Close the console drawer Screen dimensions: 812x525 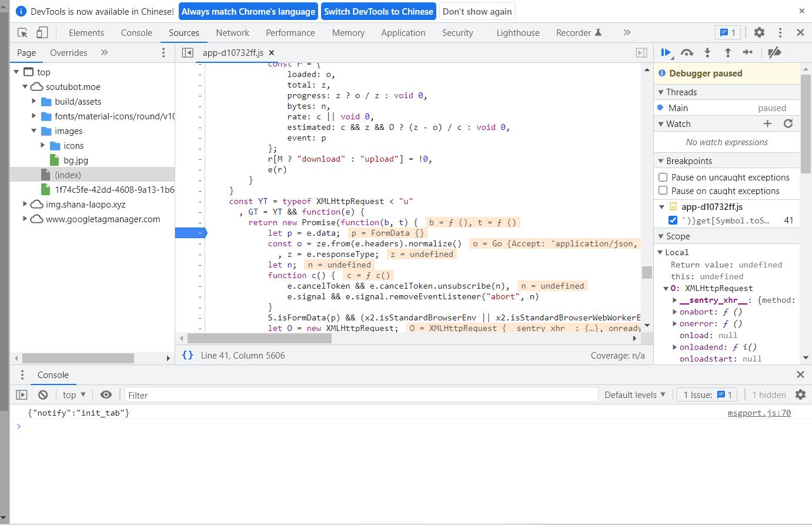tap(800, 375)
